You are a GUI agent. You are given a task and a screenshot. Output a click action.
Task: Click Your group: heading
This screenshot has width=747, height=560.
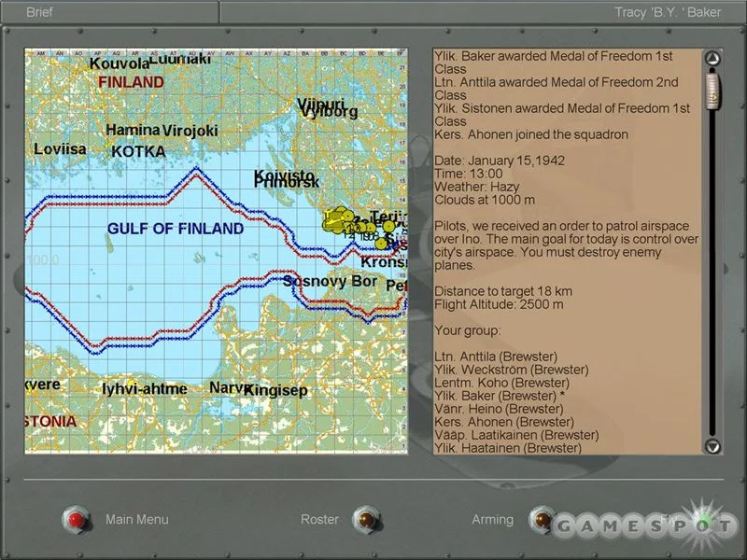[468, 330]
